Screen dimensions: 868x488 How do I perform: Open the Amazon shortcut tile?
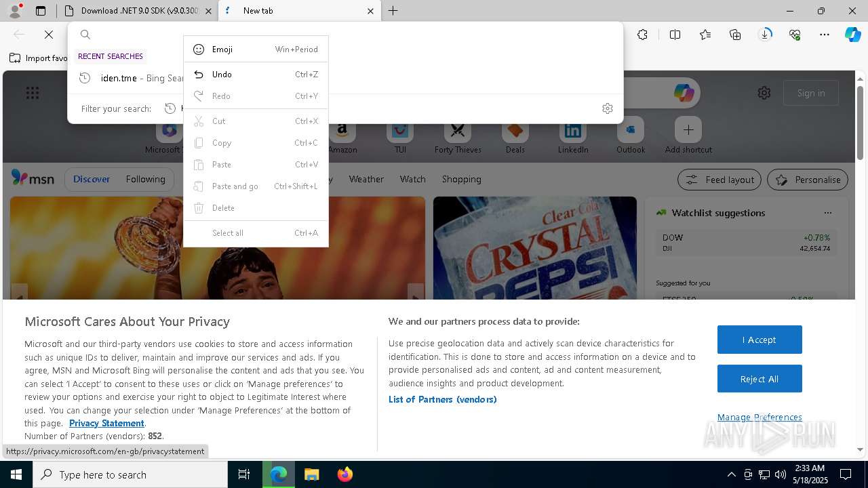[342, 136]
